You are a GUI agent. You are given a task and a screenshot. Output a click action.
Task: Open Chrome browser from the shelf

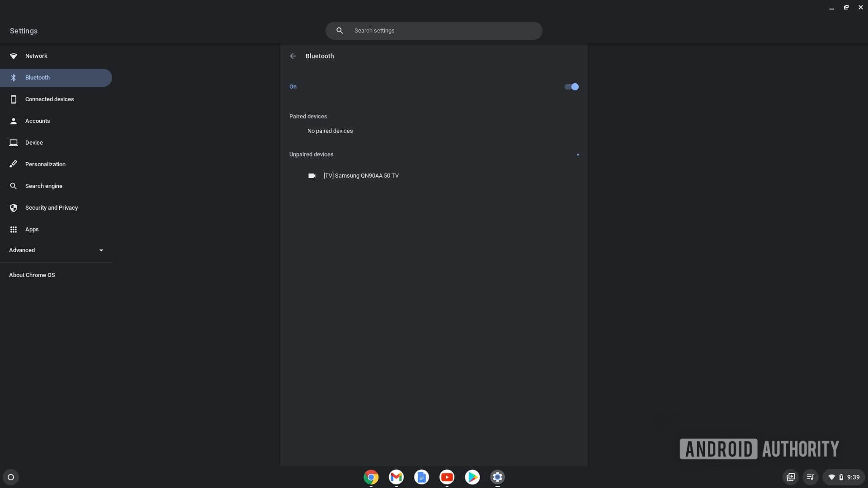coord(371,477)
